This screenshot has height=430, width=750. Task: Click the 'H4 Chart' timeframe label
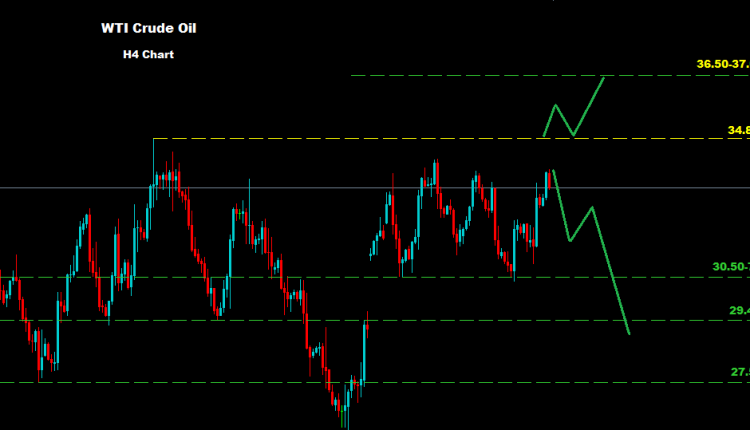coord(148,55)
